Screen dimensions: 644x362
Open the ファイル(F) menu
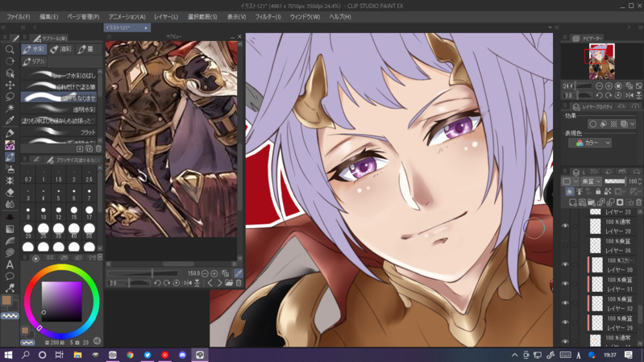coord(18,17)
